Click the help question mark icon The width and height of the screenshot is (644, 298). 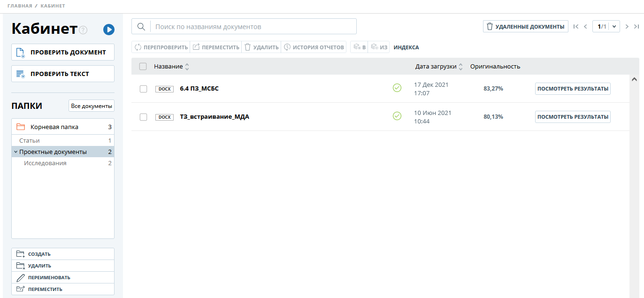pos(83,30)
